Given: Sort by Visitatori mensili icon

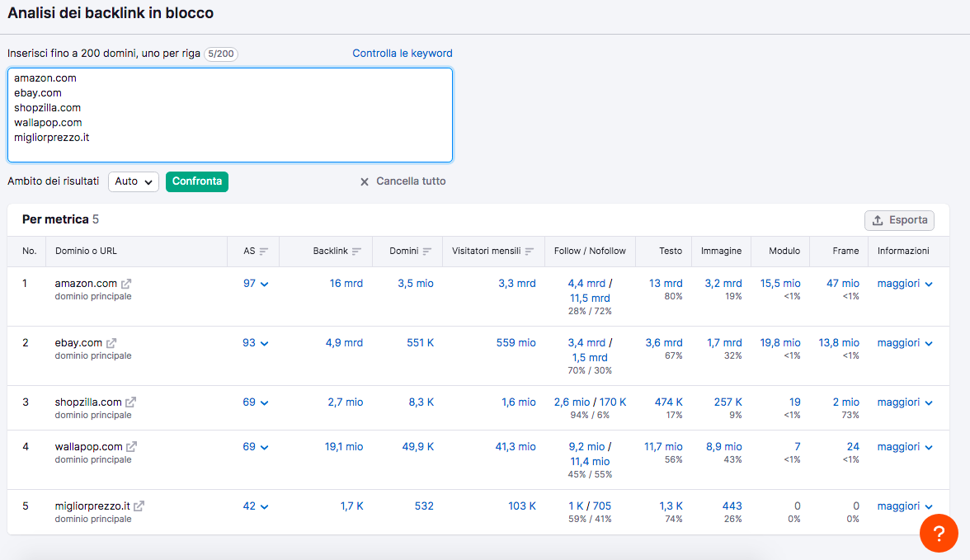Looking at the screenshot, I should (x=530, y=252).
